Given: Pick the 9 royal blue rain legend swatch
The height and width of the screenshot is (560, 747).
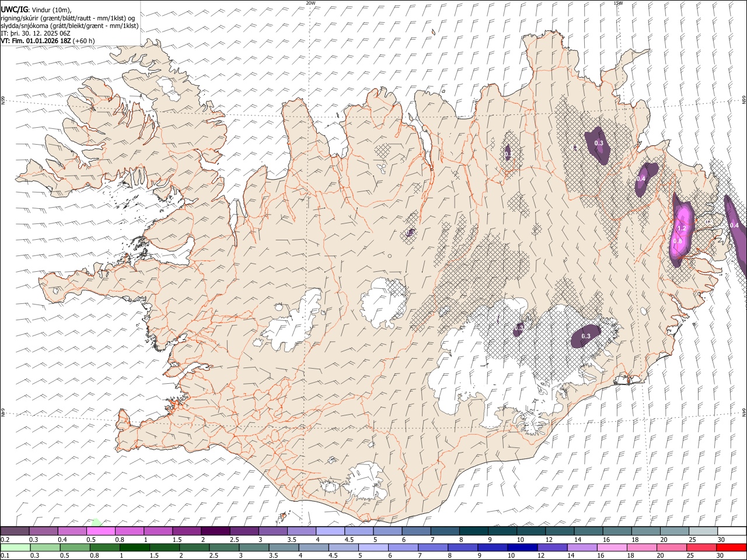Looking at the screenshot, I should click(493, 547).
